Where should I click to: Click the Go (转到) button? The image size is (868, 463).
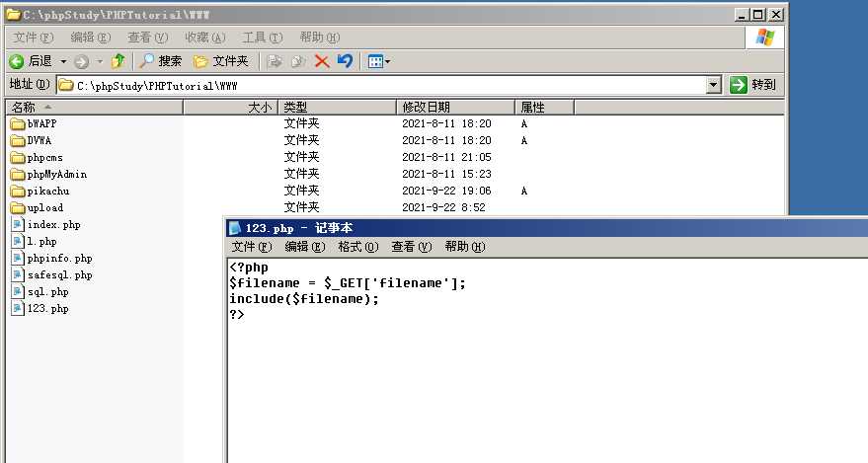click(753, 85)
